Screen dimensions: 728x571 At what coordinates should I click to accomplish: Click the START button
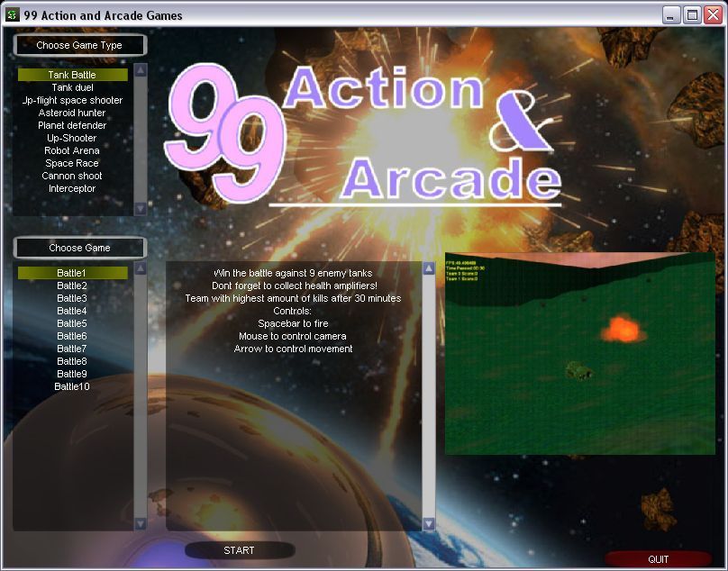pyautogui.click(x=237, y=550)
